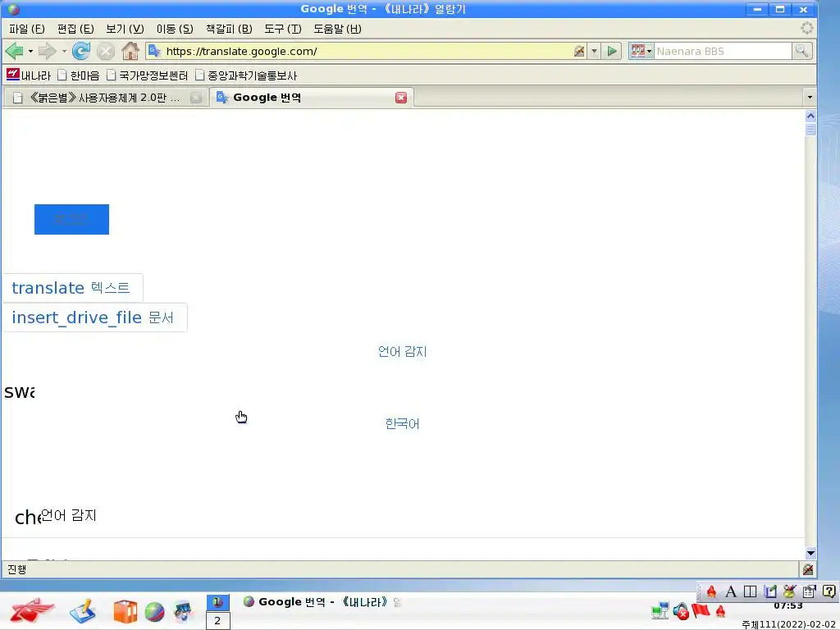Open the red star start menu
The width and height of the screenshot is (840, 630).
click(x=32, y=610)
